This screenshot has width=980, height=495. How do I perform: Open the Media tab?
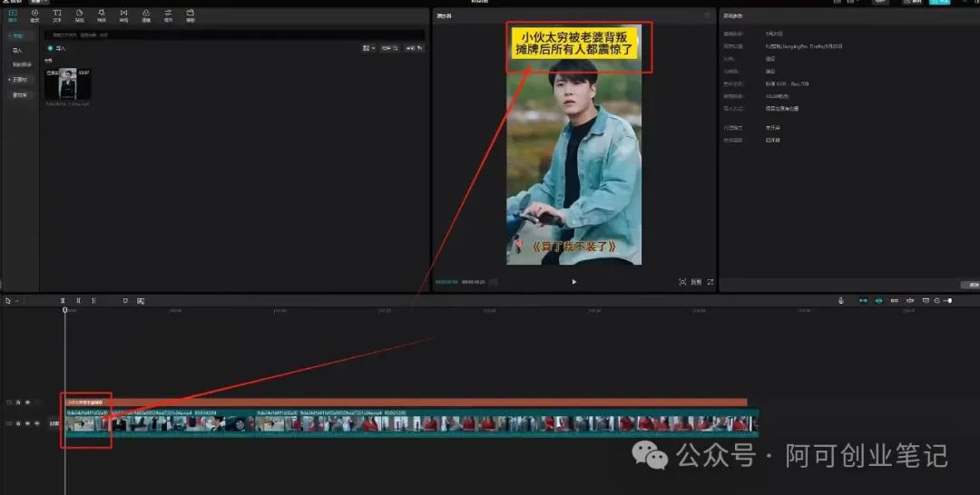click(x=13, y=15)
